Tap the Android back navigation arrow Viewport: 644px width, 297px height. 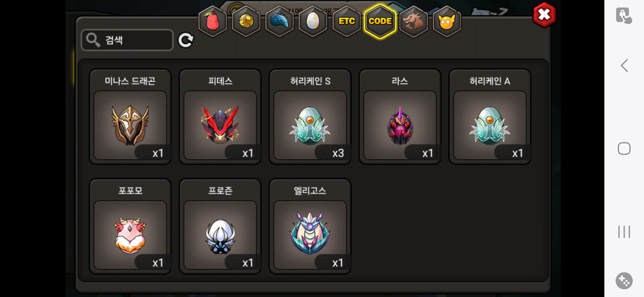coord(624,65)
